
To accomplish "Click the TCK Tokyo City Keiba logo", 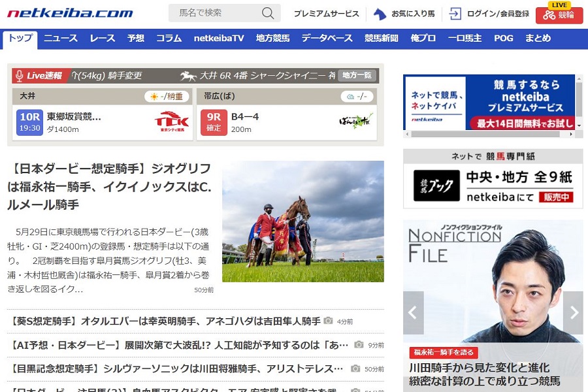I will [x=172, y=121].
